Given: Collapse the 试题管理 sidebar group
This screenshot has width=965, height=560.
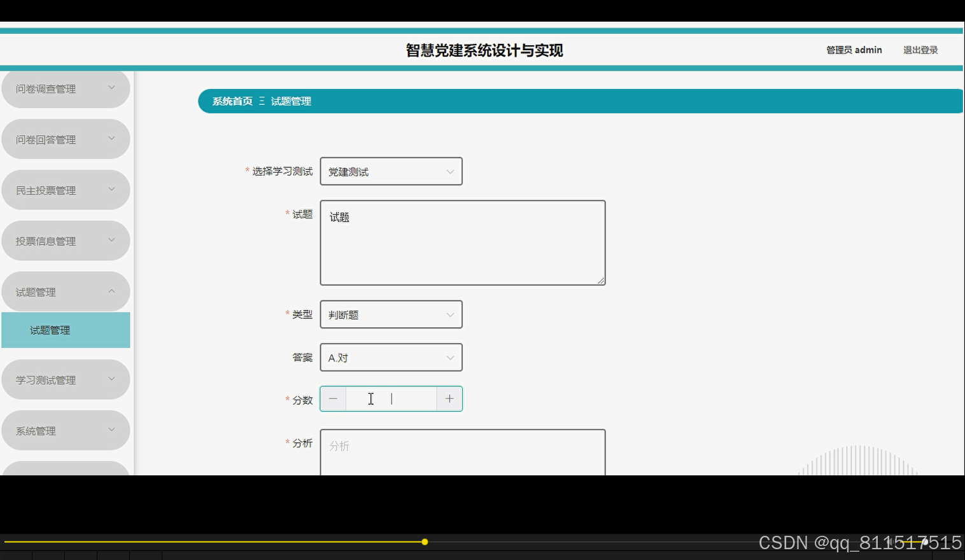Looking at the screenshot, I should coord(66,291).
